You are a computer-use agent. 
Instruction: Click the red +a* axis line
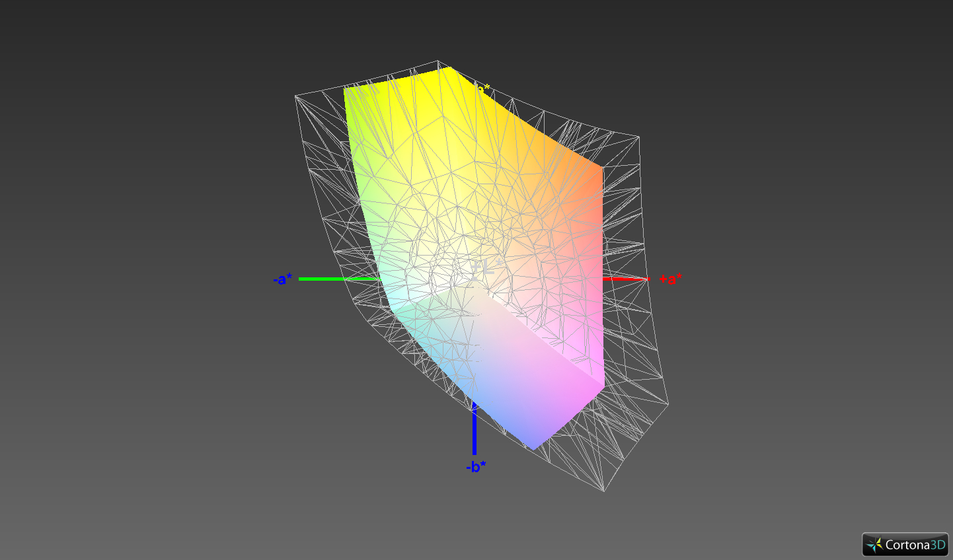(625, 279)
